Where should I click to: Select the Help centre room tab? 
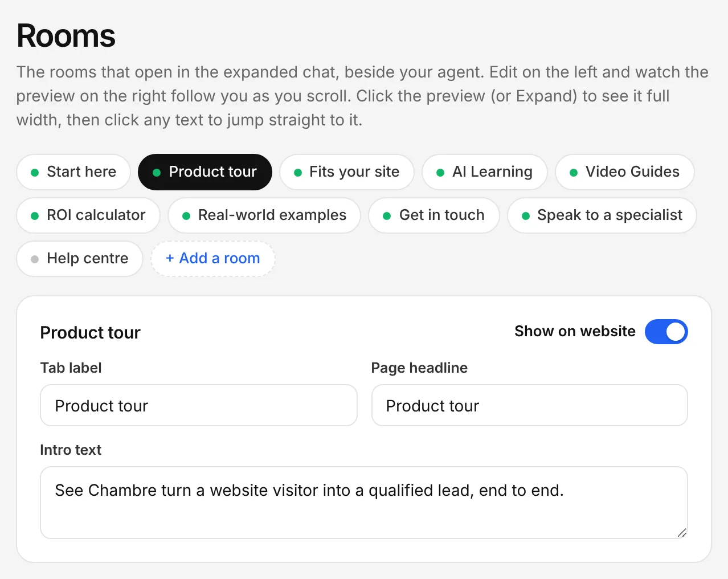80,259
